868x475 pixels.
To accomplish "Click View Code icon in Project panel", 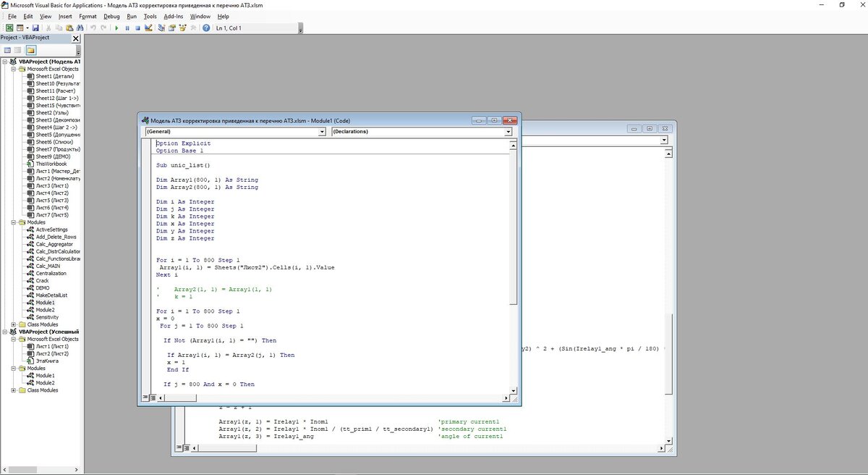I will pyautogui.click(x=7, y=51).
